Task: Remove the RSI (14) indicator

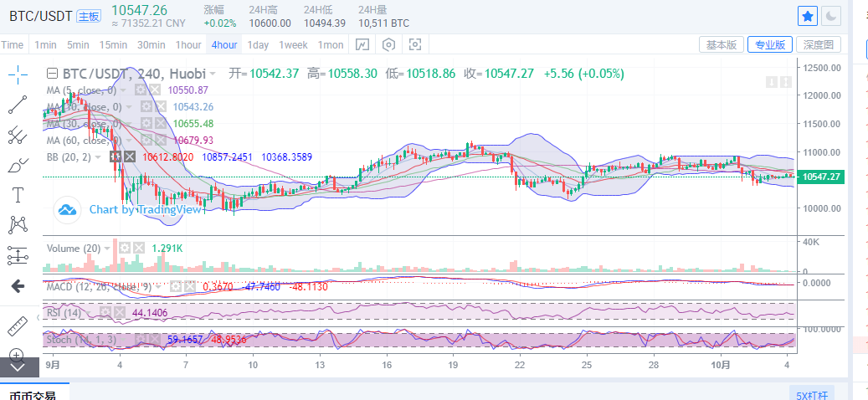Action: tap(120, 313)
